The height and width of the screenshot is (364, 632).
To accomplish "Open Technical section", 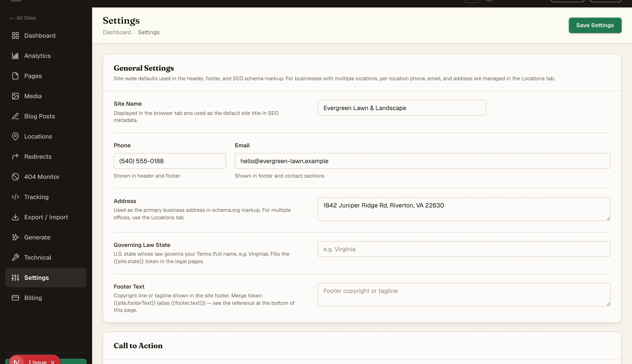I will pyautogui.click(x=46, y=257).
